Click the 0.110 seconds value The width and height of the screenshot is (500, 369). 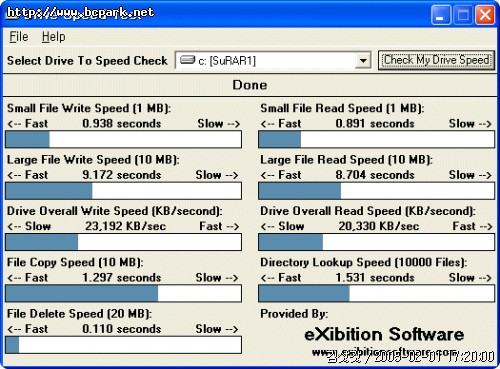[122, 329]
